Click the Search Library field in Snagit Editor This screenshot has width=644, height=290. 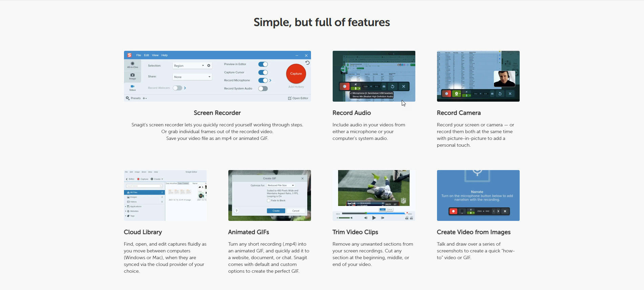coord(144,186)
